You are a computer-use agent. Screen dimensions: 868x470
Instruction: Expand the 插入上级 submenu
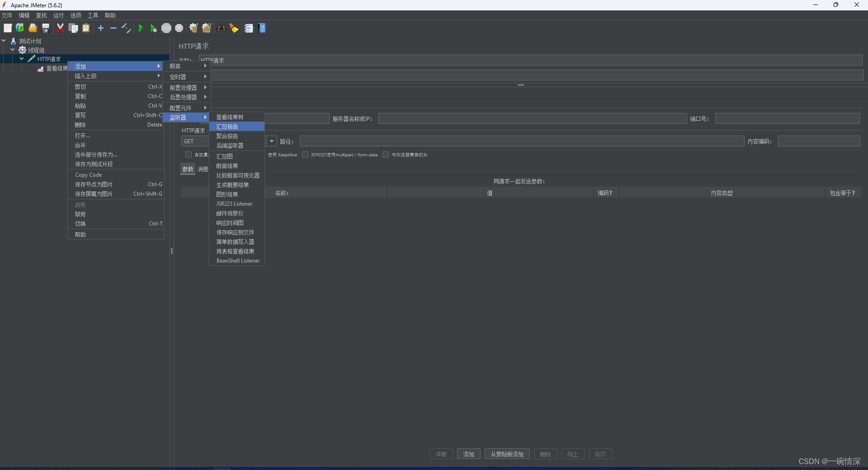pyautogui.click(x=116, y=76)
